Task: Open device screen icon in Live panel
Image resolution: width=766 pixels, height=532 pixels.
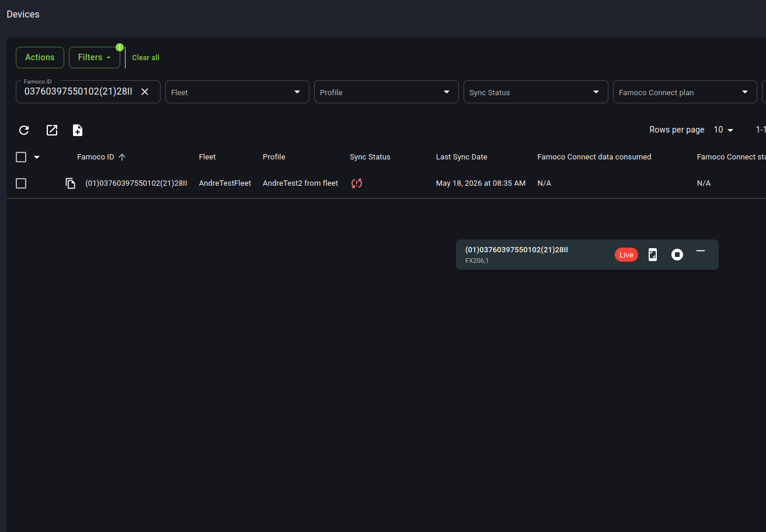Action: 653,255
